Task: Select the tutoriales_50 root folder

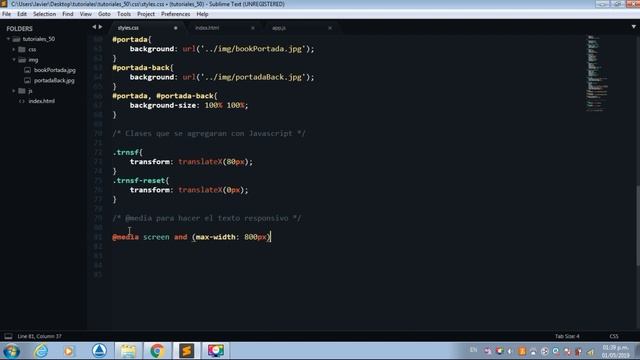Action: [x=39, y=39]
